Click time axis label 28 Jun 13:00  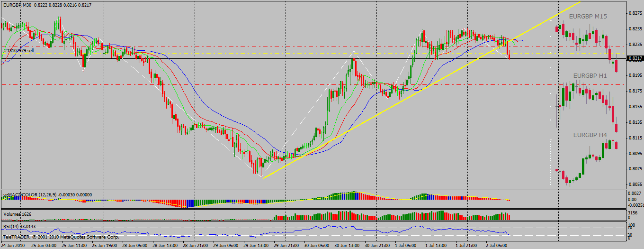click(x=165, y=245)
